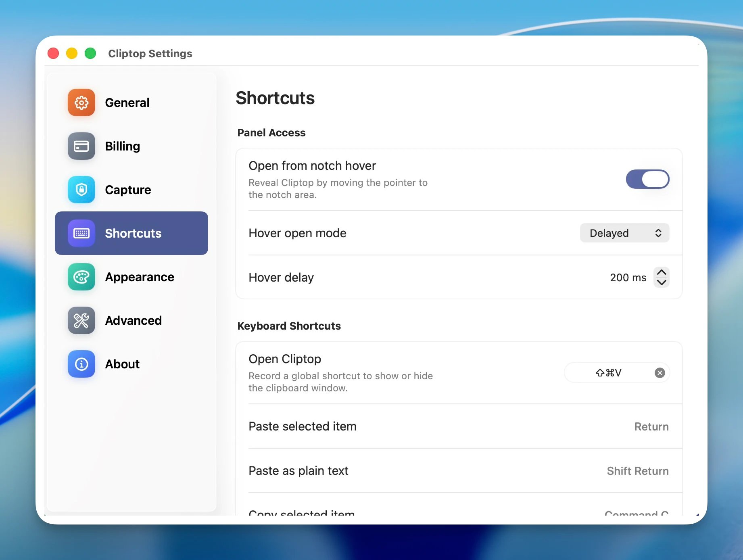Viewport: 743px width, 560px height.
Task: Click the Hover delay label
Action: point(281,278)
